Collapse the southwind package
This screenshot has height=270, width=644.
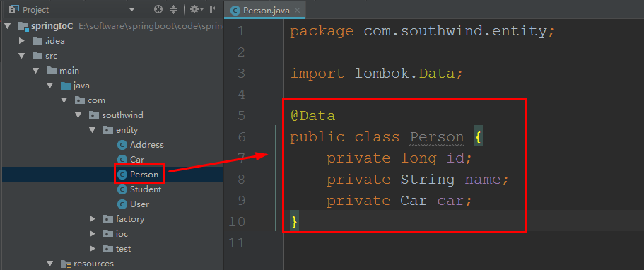click(78, 115)
